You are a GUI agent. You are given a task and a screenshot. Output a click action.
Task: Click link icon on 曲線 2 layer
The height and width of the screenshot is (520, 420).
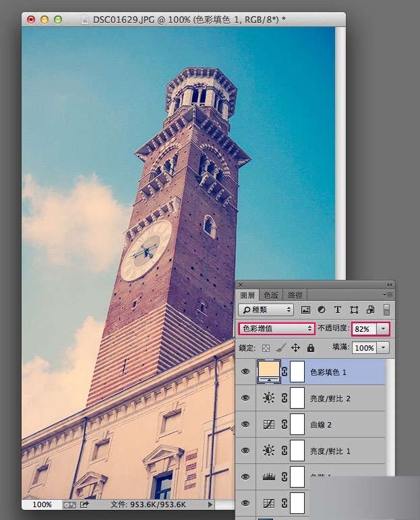pos(284,424)
